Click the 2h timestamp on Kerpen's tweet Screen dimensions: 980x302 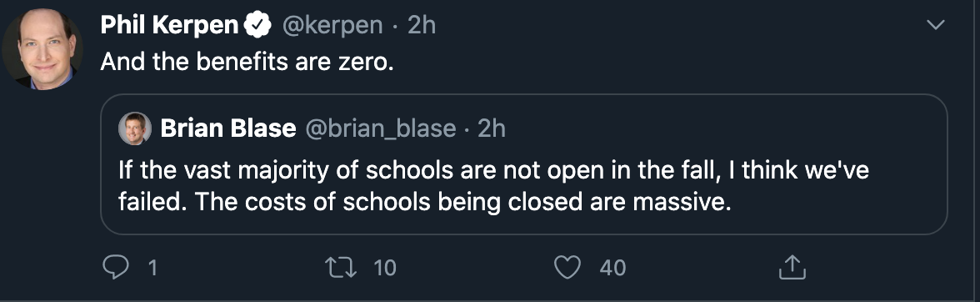click(x=422, y=26)
